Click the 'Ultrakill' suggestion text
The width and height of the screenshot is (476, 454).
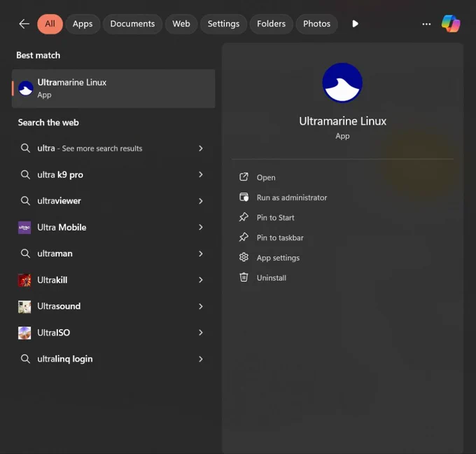pos(52,280)
